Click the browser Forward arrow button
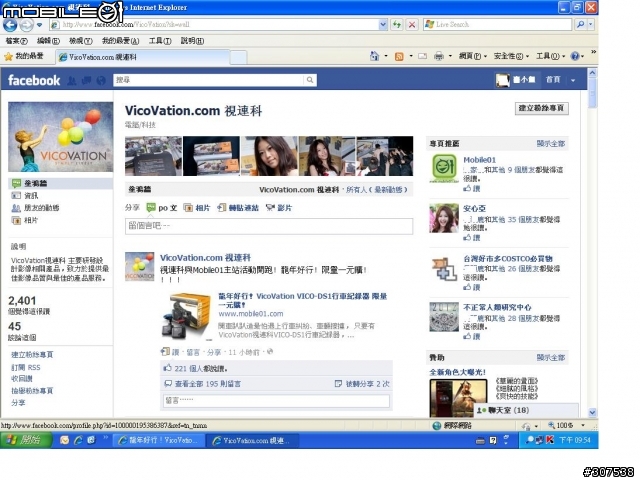 coord(27,25)
